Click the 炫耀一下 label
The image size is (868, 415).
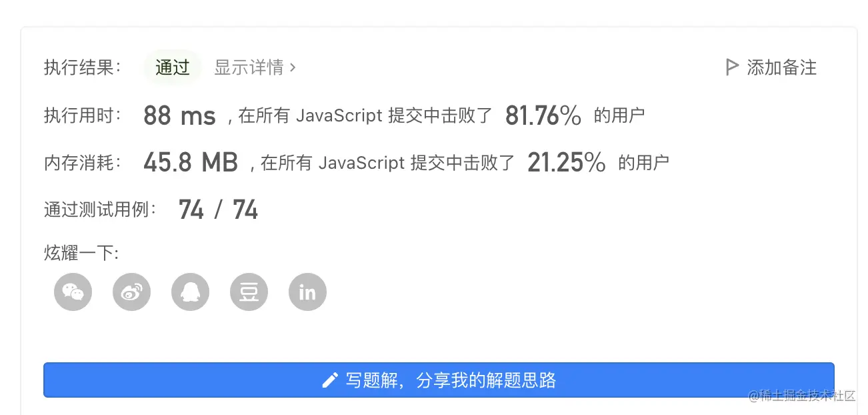click(x=81, y=254)
